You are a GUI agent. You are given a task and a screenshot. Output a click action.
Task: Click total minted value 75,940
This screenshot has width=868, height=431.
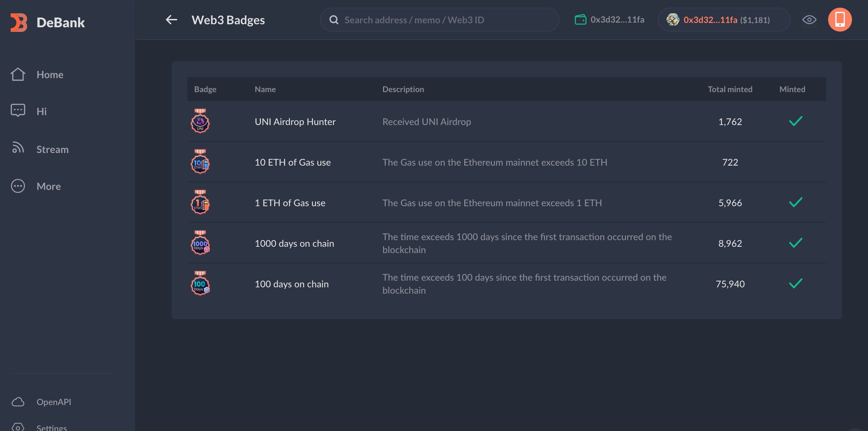(730, 284)
